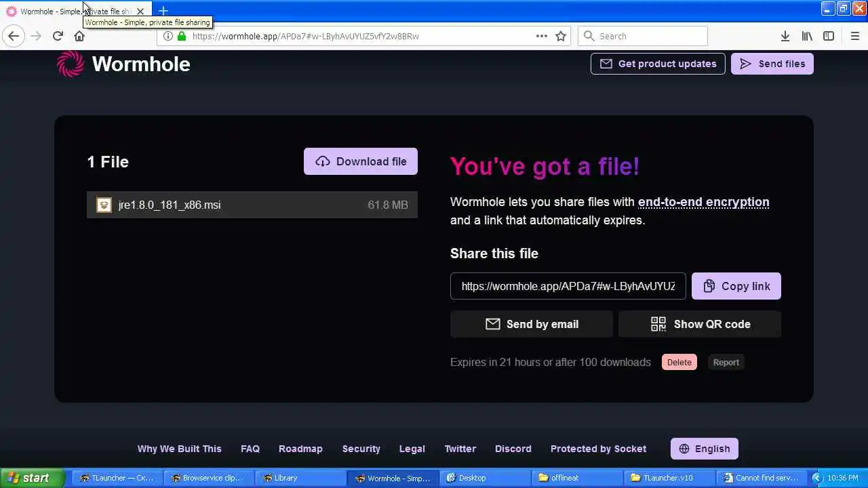The height and width of the screenshot is (488, 868).
Task: Click the pink Delete button
Action: click(x=679, y=362)
